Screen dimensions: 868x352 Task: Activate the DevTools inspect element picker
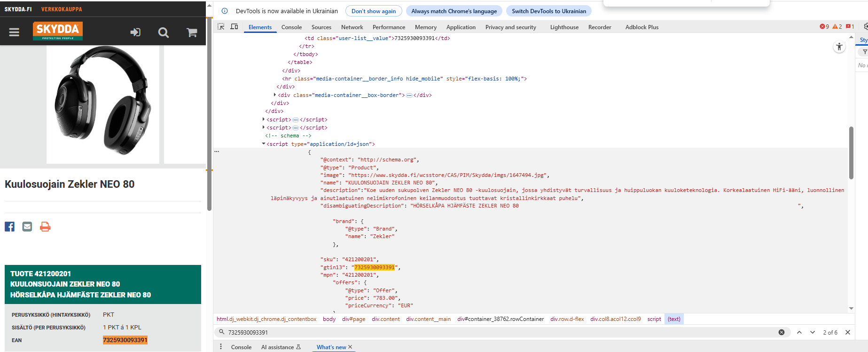coord(221,27)
